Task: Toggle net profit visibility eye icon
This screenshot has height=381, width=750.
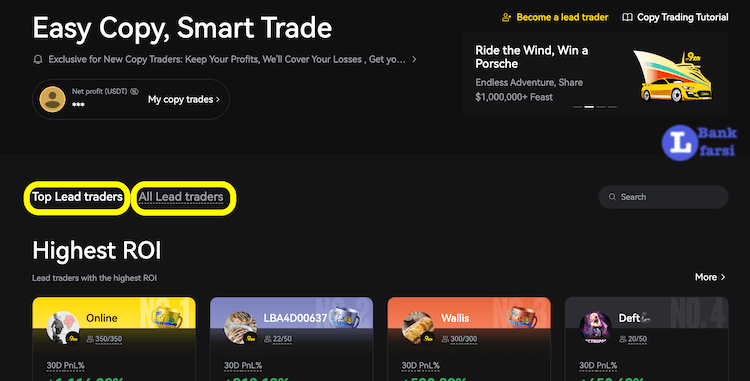Action: (134, 91)
